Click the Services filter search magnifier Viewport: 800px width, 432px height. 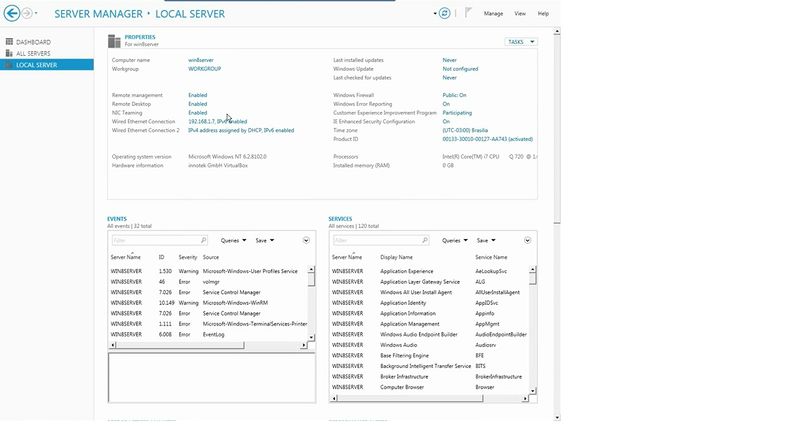point(424,240)
